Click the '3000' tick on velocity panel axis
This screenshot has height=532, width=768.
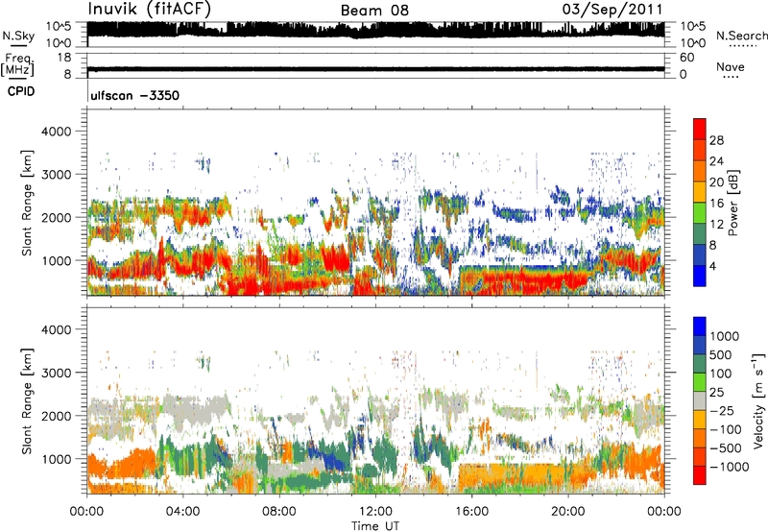57,373
